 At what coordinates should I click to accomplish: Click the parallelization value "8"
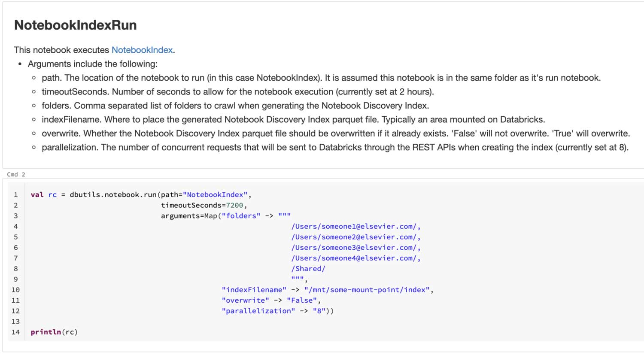(x=319, y=311)
